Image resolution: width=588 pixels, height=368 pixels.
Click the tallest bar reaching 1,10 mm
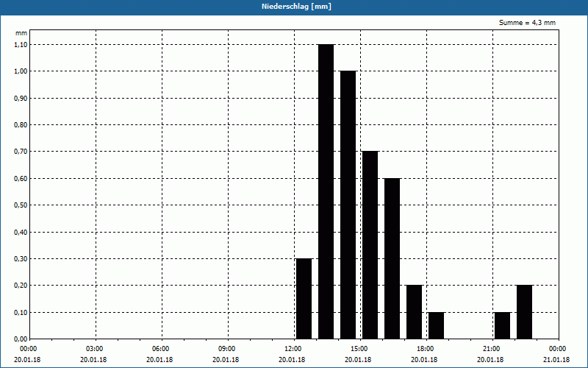[326, 191]
